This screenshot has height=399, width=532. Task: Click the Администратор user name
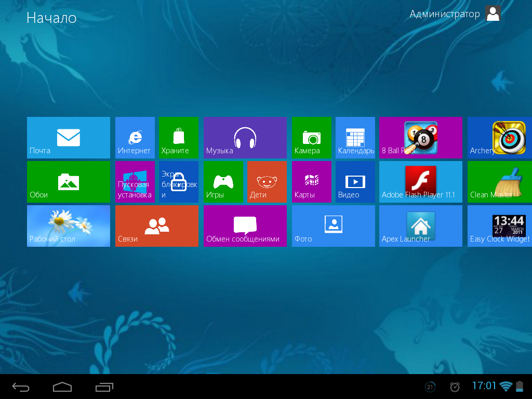coord(445,14)
